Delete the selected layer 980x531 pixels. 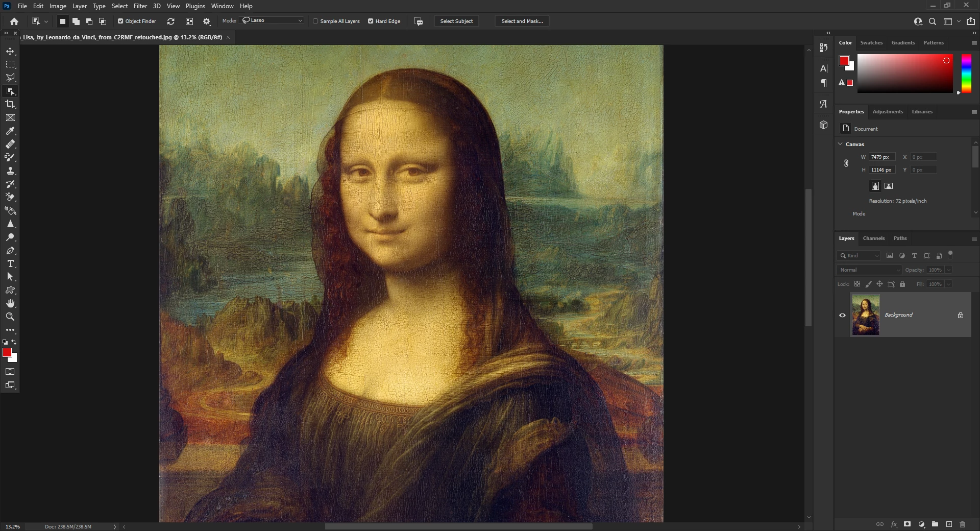click(x=962, y=524)
